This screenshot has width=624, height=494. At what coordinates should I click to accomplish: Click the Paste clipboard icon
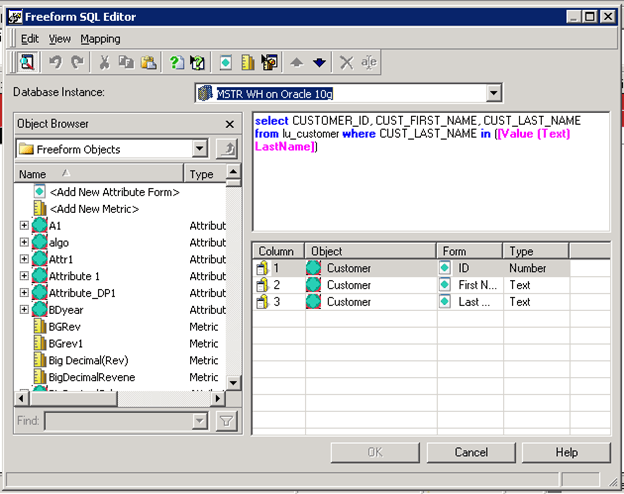[x=148, y=63]
